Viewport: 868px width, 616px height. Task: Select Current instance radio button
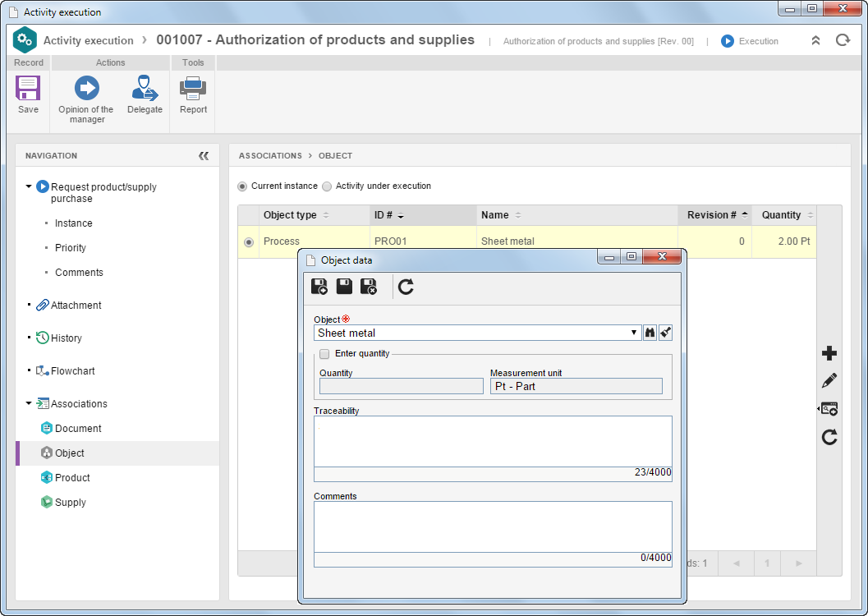tap(242, 186)
